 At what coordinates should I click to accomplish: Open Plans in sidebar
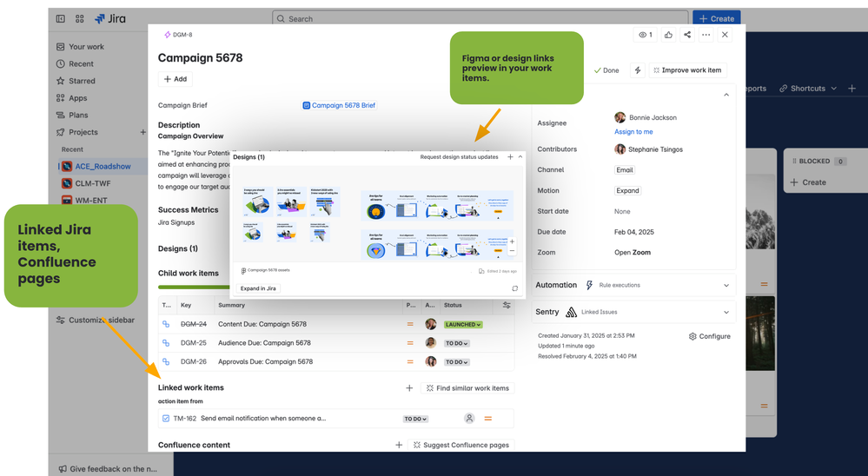pos(78,116)
